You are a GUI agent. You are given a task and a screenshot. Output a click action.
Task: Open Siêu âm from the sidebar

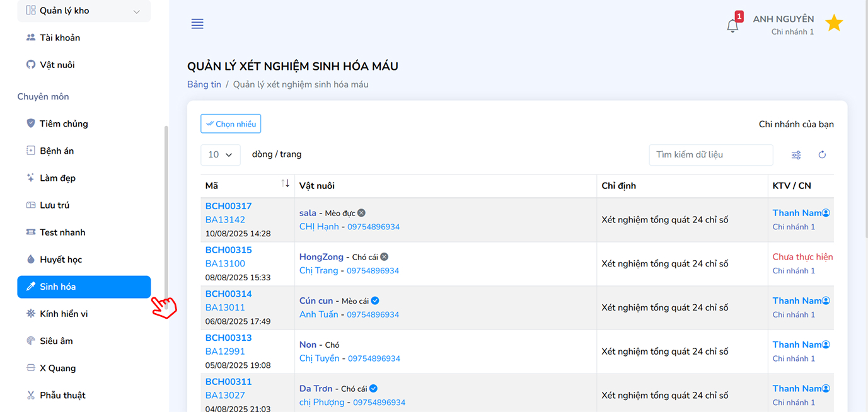tap(56, 341)
